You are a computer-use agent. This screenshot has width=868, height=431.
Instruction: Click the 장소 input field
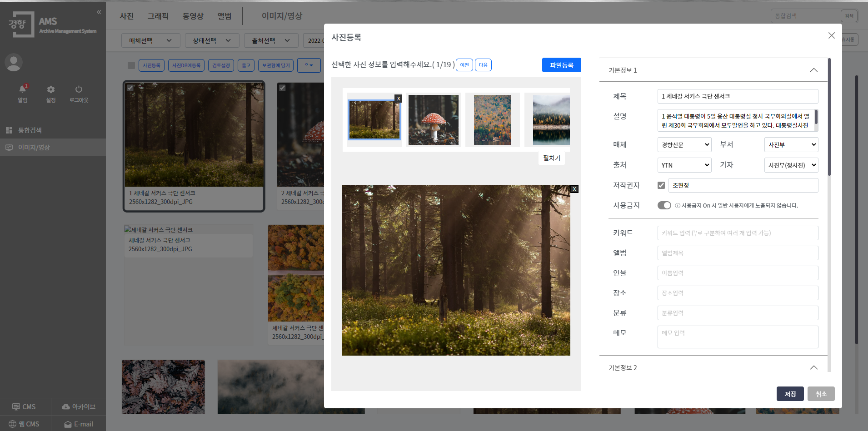tap(738, 293)
